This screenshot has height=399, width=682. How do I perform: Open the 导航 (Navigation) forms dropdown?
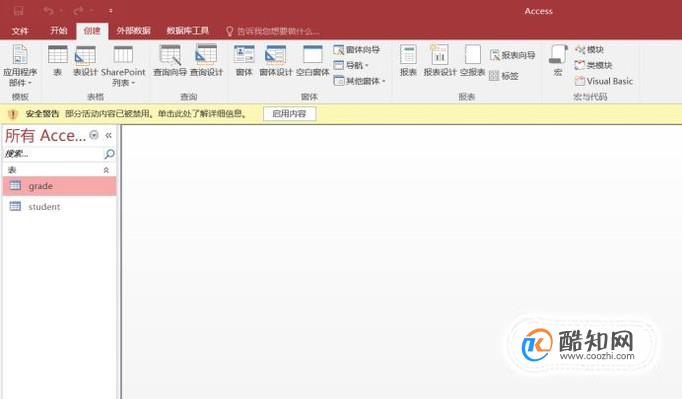(351, 65)
